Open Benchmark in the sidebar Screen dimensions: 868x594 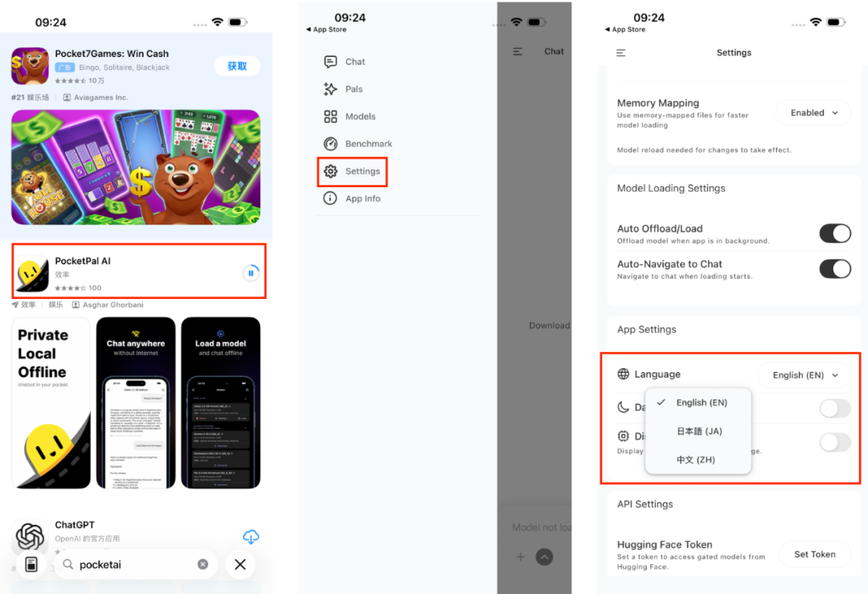368,144
